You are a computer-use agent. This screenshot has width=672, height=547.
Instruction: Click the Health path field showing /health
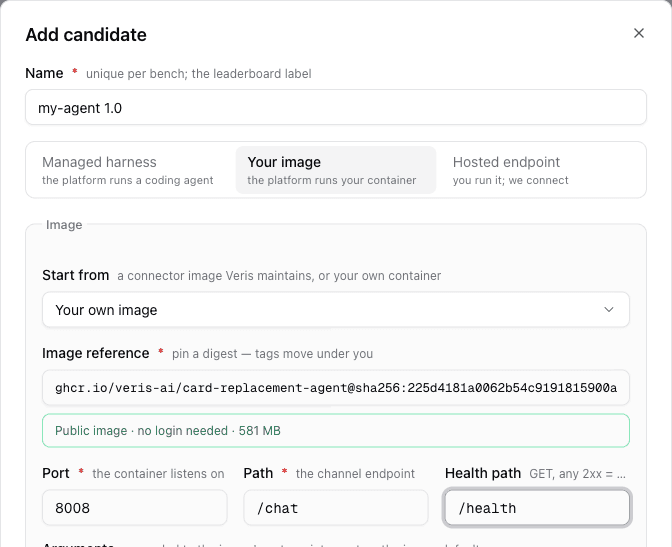(537, 508)
